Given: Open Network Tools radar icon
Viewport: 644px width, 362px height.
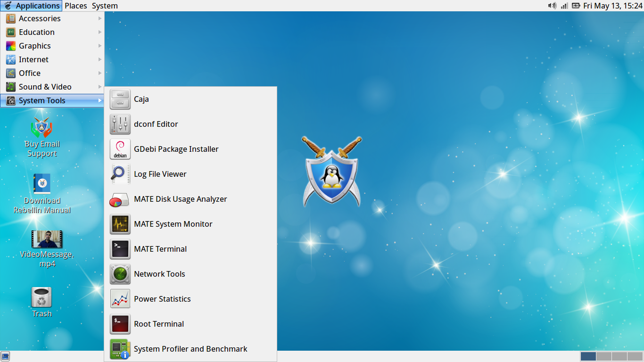Looking at the screenshot, I should tap(120, 274).
